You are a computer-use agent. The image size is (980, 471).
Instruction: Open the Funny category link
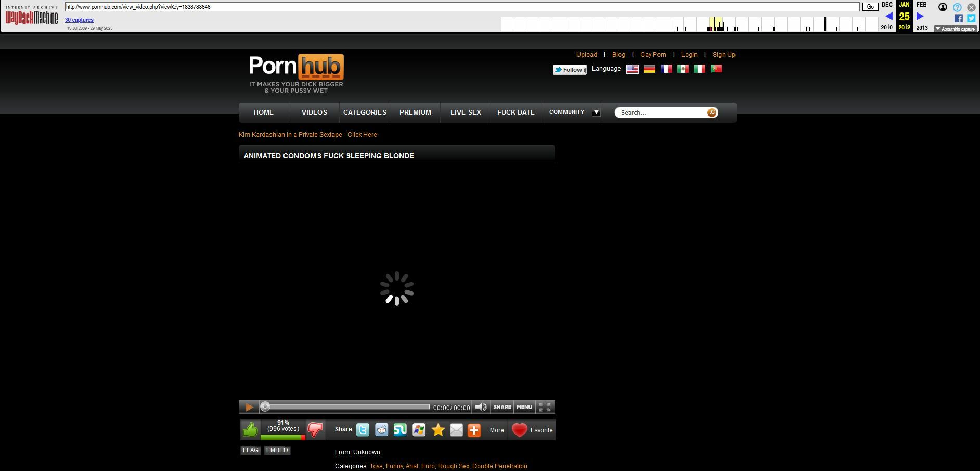(x=394, y=466)
